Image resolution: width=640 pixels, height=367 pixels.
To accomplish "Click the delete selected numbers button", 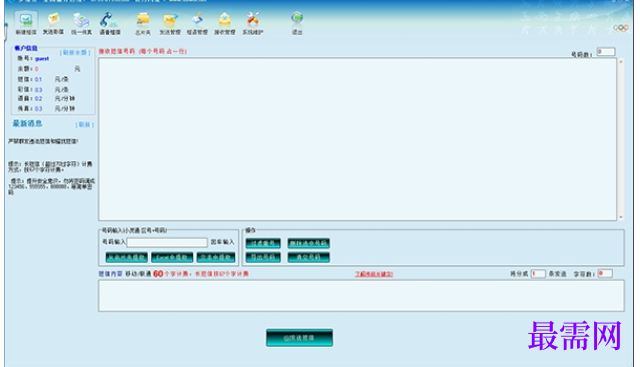I will click(308, 243).
